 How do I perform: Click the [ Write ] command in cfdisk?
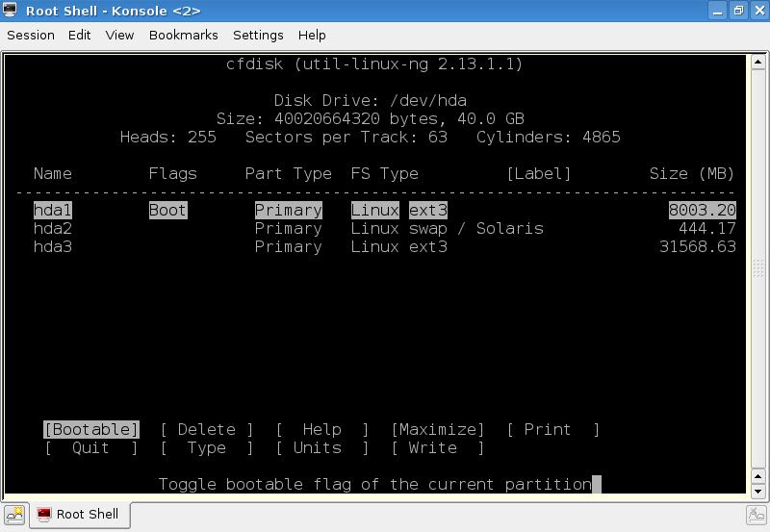coord(437,448)
